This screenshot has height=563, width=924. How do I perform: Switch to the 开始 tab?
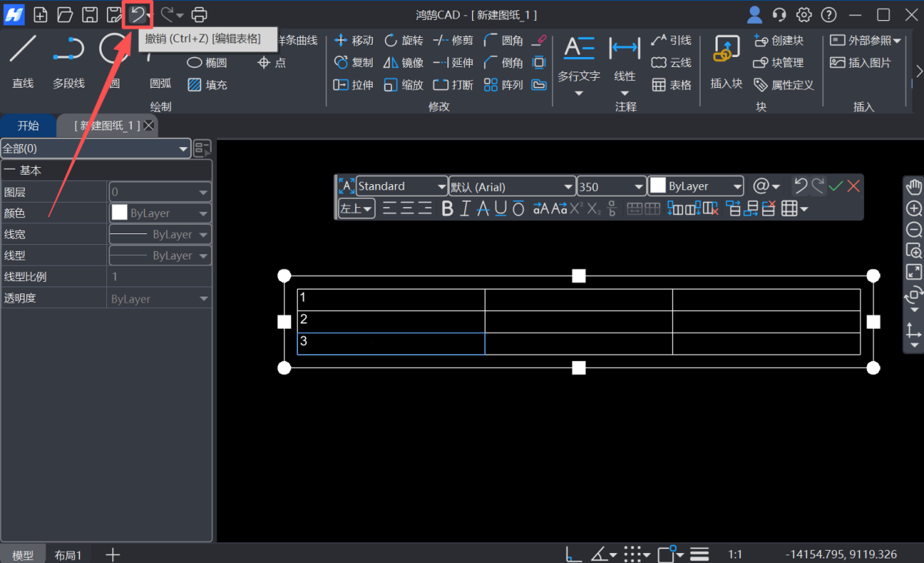[x=28, y=125]
